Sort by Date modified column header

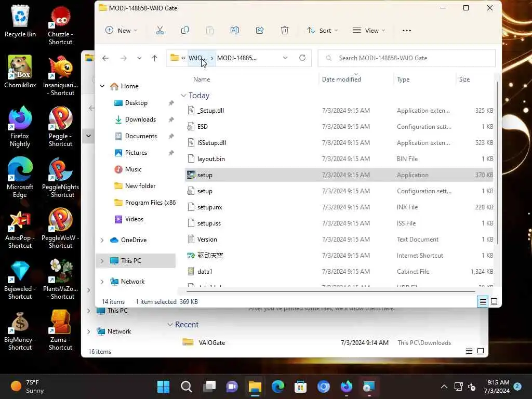[x=341, y=79]
